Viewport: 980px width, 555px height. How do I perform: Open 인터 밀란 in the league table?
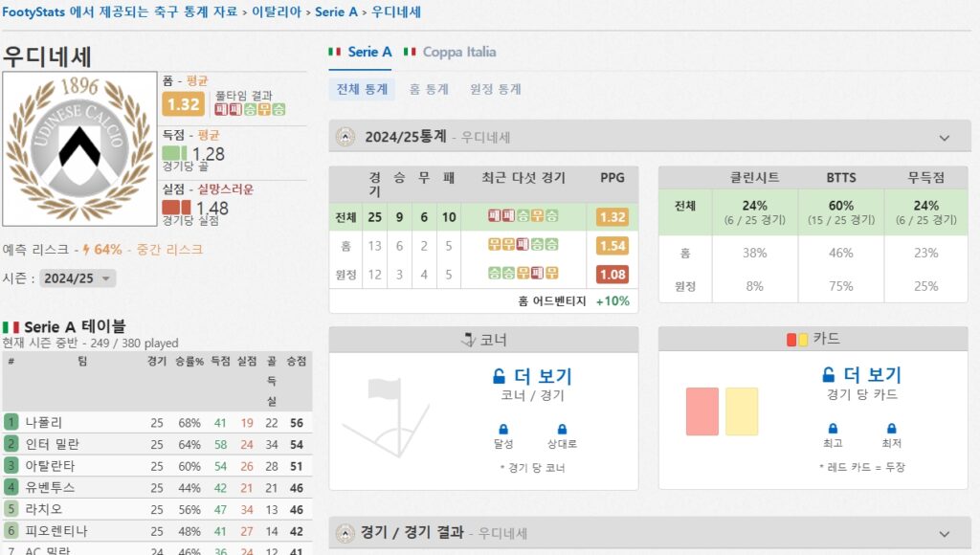(52, 444)
